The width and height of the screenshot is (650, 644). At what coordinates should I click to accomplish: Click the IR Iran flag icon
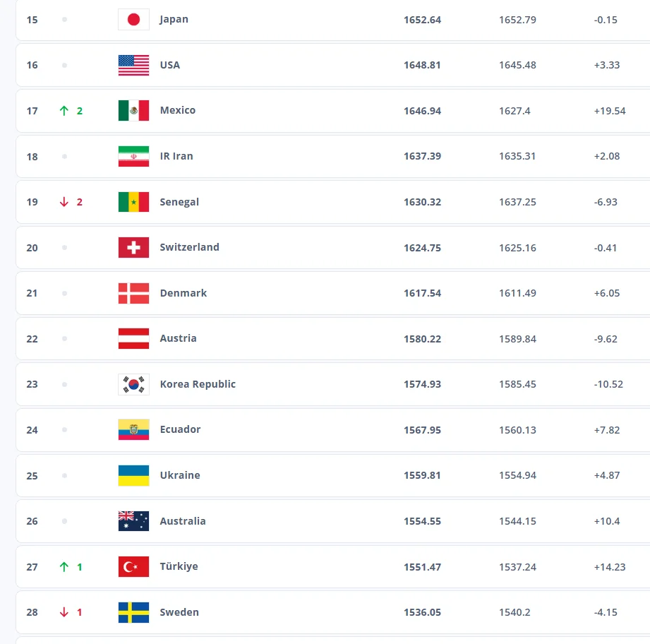[x=133, y=156]
